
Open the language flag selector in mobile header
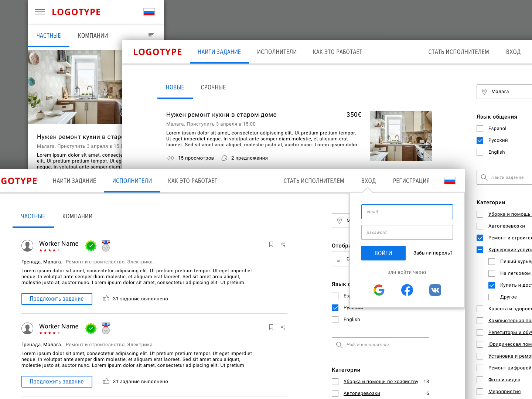pos(149,12)
